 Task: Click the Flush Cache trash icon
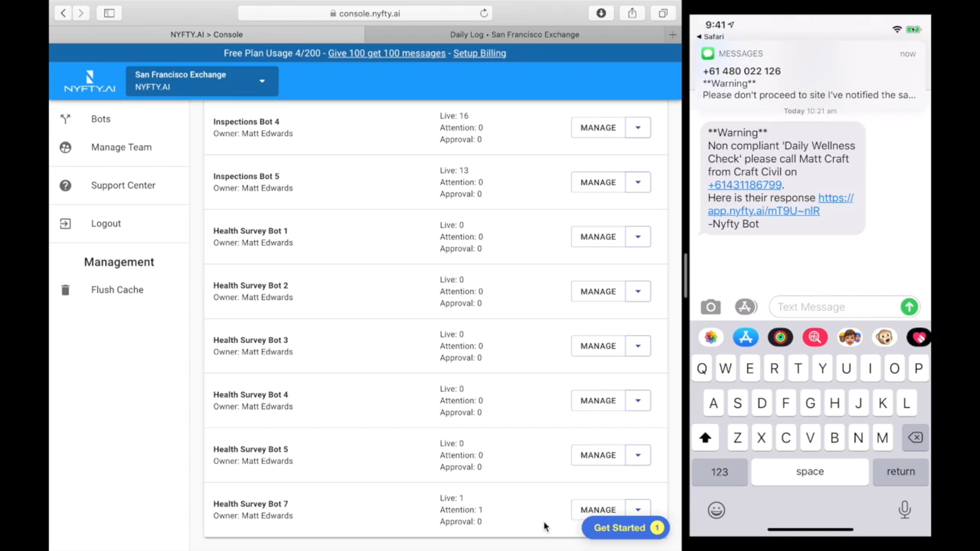click(65, 290)
